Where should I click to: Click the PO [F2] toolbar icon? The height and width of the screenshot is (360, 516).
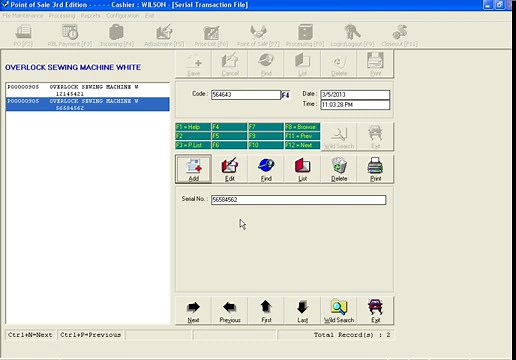click(23, 35)
